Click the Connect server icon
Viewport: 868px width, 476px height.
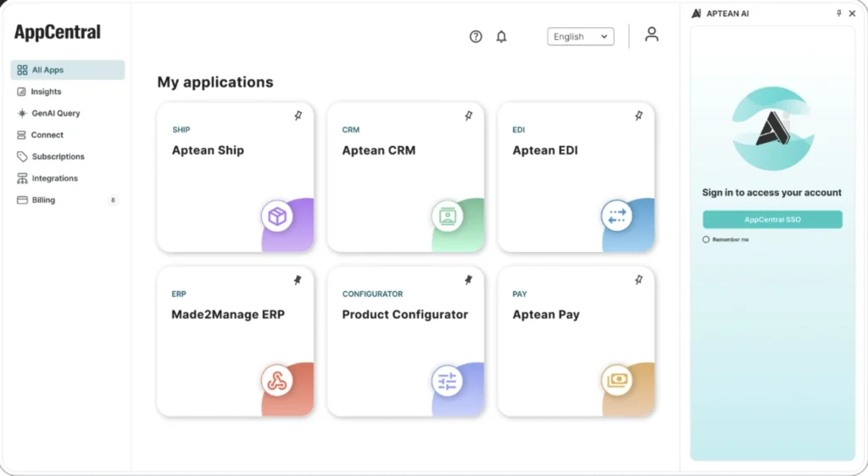(21, 135)
